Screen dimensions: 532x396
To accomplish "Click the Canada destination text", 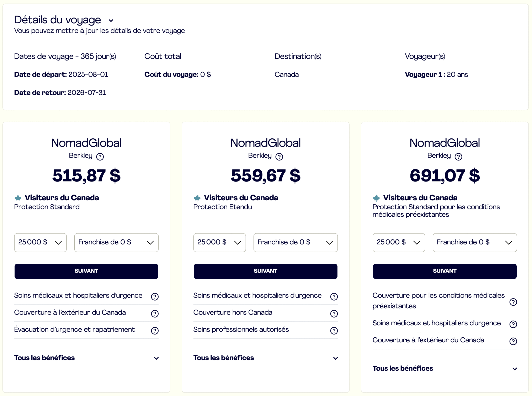I will pyautogui.click(x=287, y=75).
